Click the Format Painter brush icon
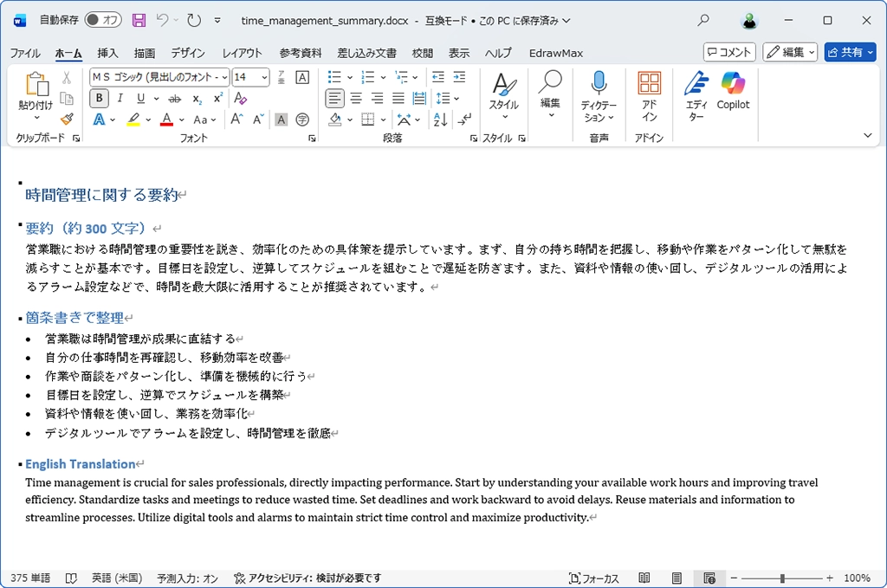Image resolution: width=887 pixels, height=588 pixels. (67, 119)
